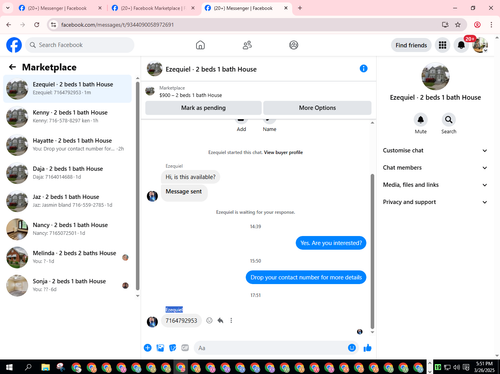The image size is (500, 374).
Task: Click Find friends button
Action: point(411,45)
